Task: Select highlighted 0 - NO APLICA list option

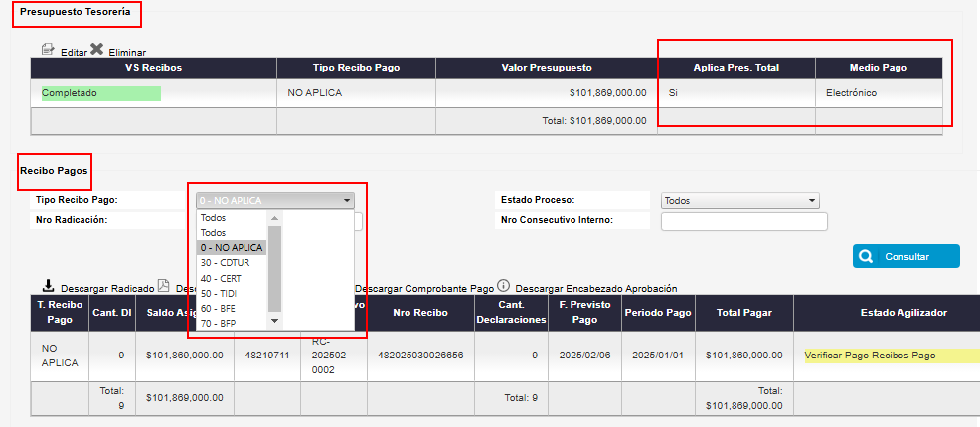Action: 232,248
